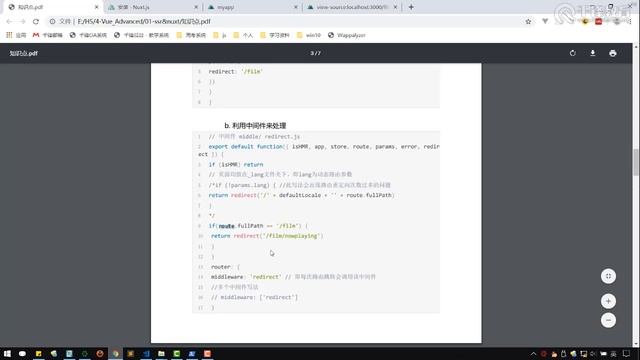640x360 pixels.
Task: Close the Nuxt.js tab
Action: pos(196,7)
